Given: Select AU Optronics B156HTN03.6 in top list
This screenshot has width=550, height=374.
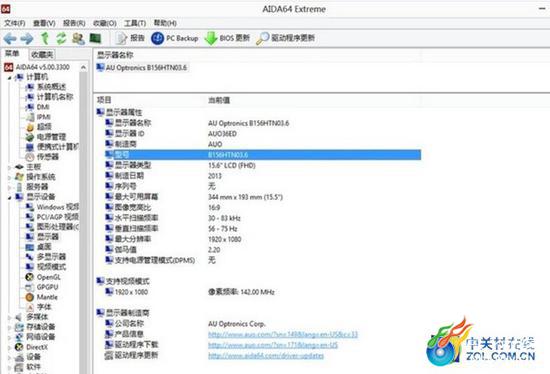Looking at the screenshot, I should pyautogui.click(x=142, y=67).
